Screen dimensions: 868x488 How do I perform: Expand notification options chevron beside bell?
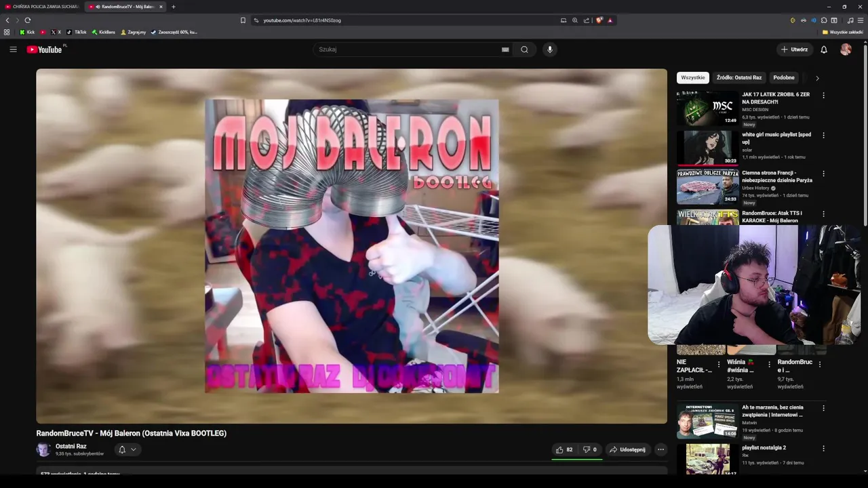tap(134, 449)
